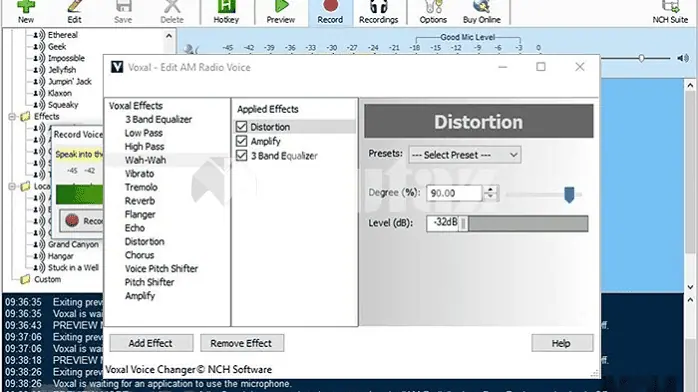
Task: Uncheck the 3 Band Equalizer applied effect
Action: [241, 156]
